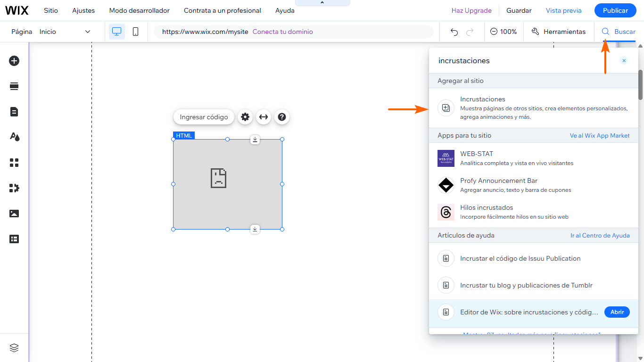Click the Wix logo
The height and width of the screenshot is (362, 644).
coord(17,10)
